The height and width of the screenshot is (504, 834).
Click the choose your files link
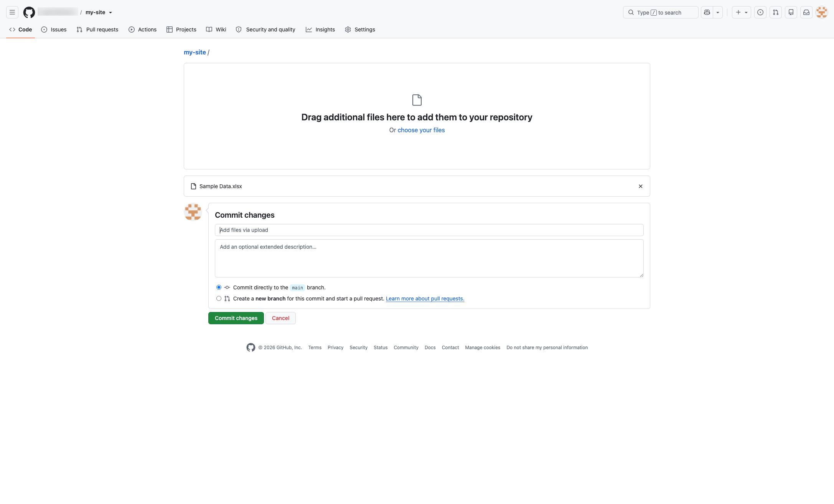pyautogui.click(x=421, y=130)
